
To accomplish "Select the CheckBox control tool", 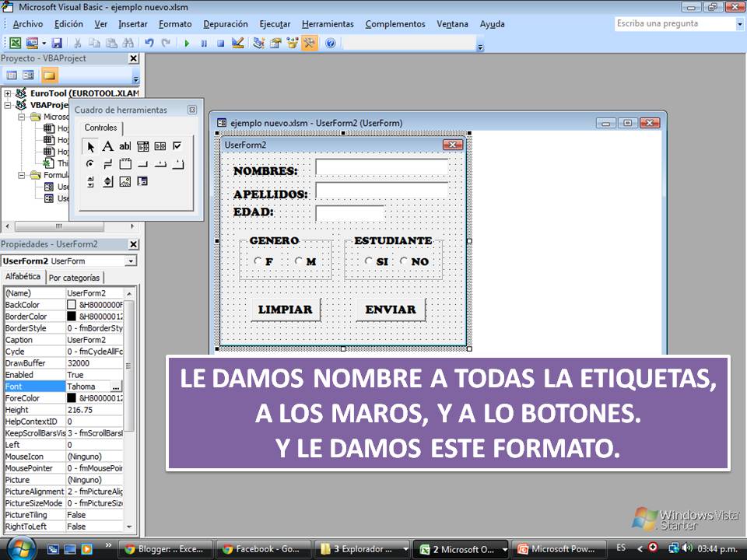I will [177, 146].
